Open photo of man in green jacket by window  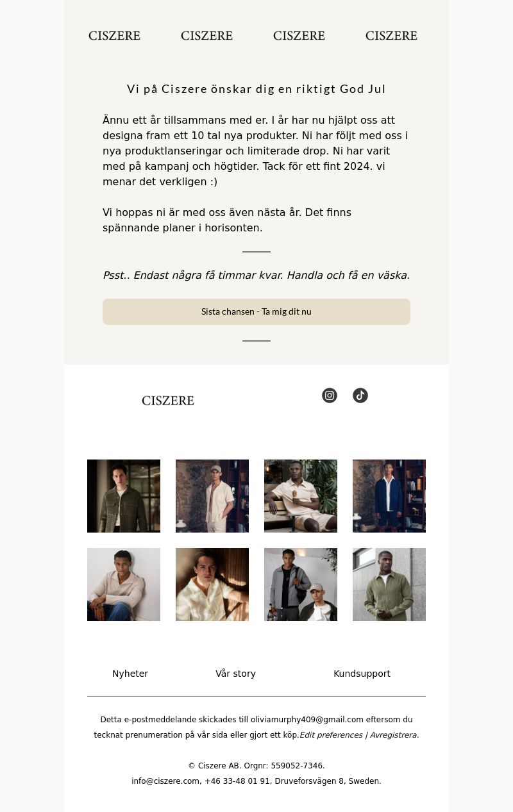[124, 496]
